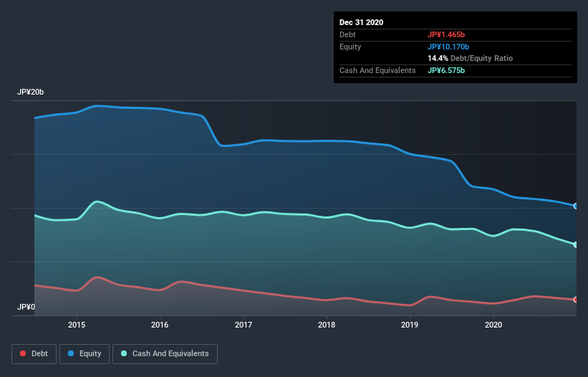Toggle the Equity legend button

tap(85, 354)
